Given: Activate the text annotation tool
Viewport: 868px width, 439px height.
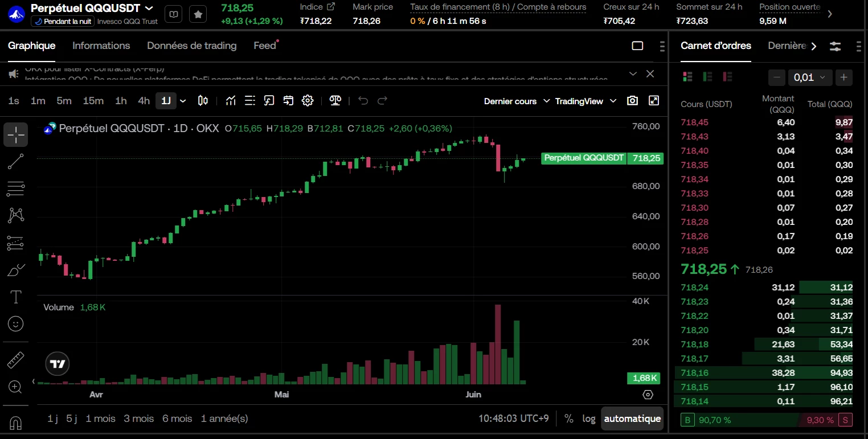Looking at the screenshot, I should coord(16,297).
